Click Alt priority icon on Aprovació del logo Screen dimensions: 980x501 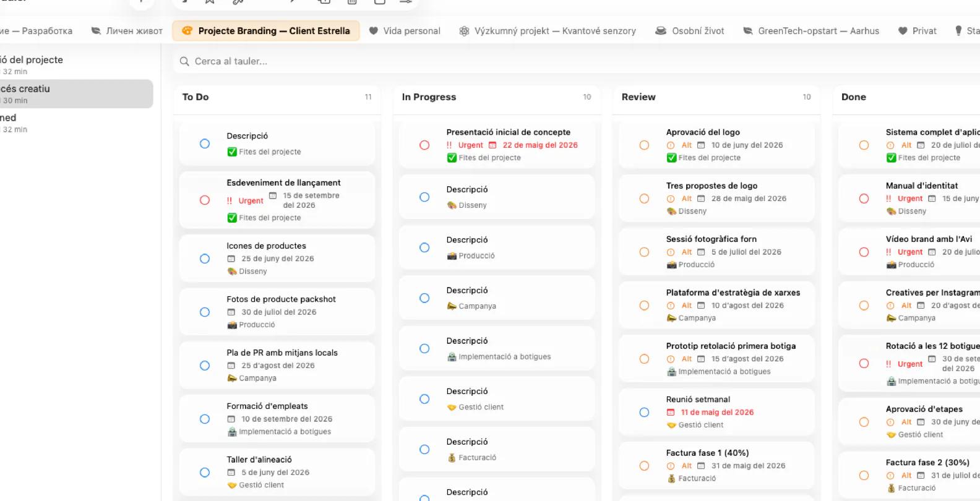point(671,145)
